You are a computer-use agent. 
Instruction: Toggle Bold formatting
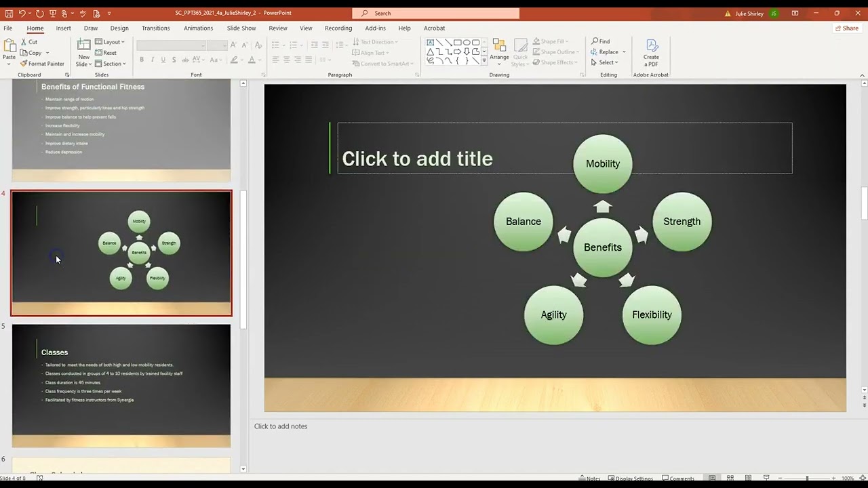pos(142,60)
